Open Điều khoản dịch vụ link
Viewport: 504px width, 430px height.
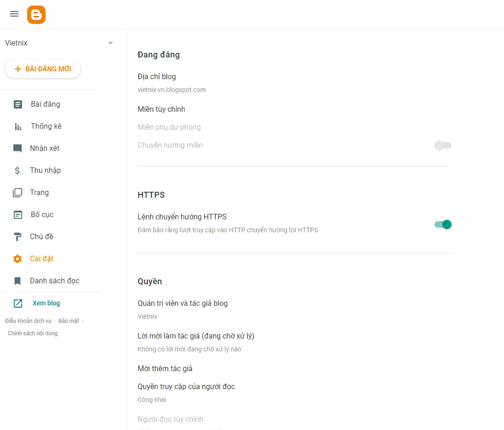[28, 321]
